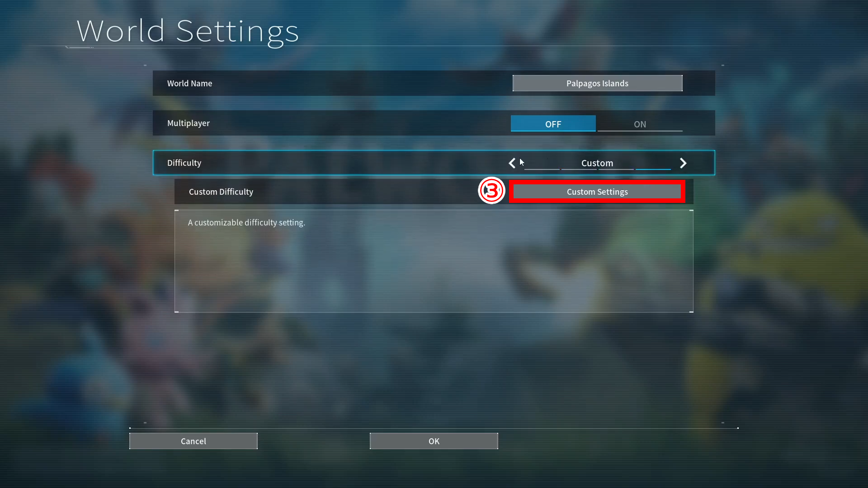Toggle the Multiplayer switch

pos(640,123)
